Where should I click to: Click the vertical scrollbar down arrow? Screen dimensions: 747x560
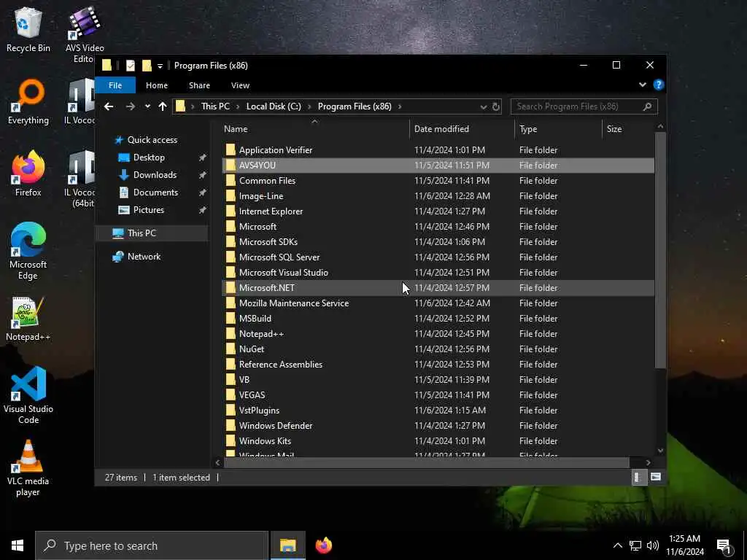pos(660,451)
